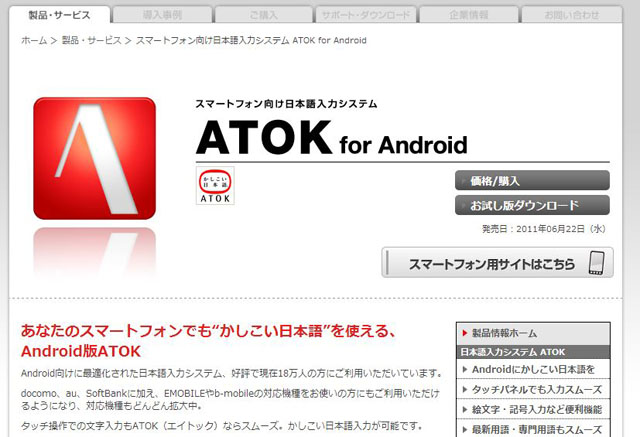Open the 企業情報 tab
Viewport: 640px width, 437px height.
tap(469, 15)
